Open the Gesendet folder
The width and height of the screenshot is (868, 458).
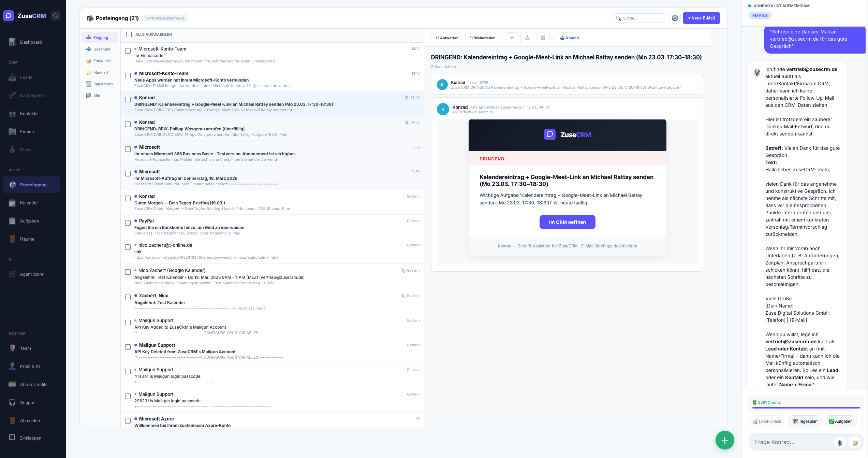100,49
